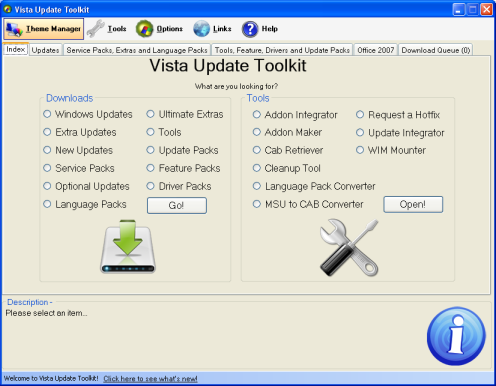Select the Feature Packs radio button
Viewport: 496px width, 386px height.
click(151, 168)
